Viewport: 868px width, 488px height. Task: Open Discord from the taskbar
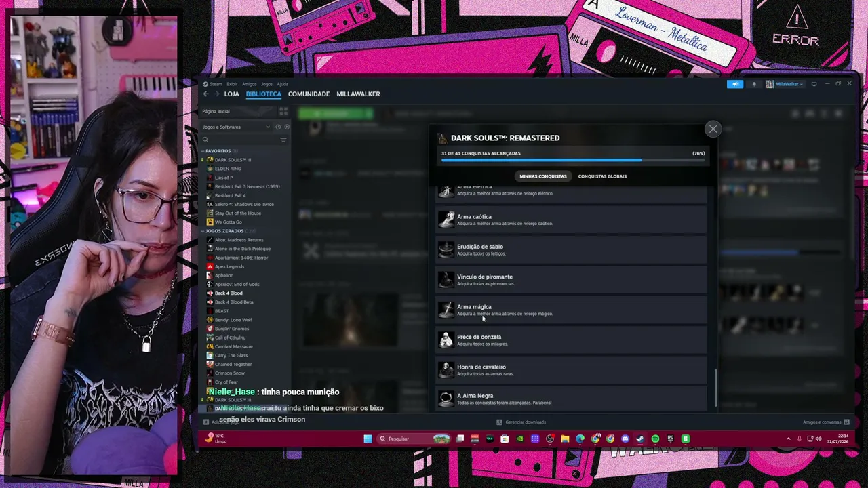pyautogui.click(x=625, y=439)
